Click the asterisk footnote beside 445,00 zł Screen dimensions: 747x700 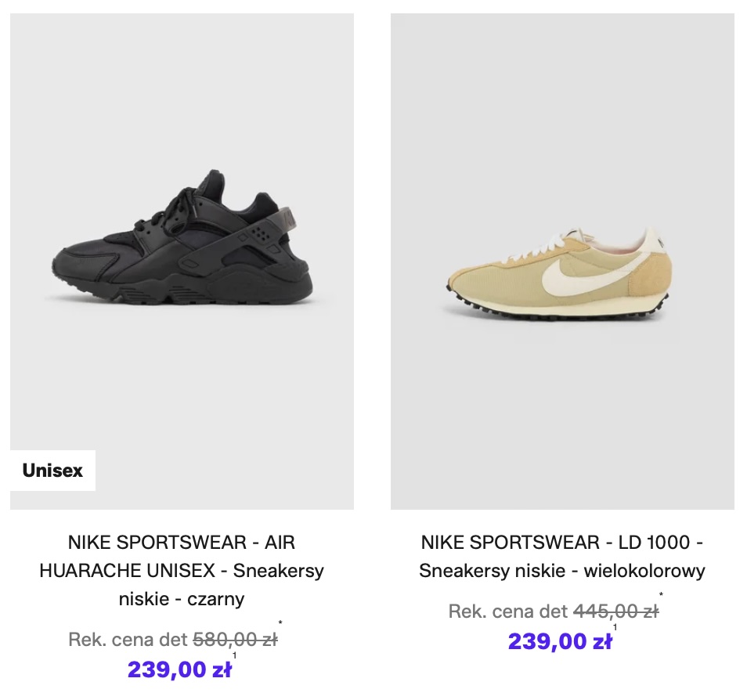tap(661, 596)
